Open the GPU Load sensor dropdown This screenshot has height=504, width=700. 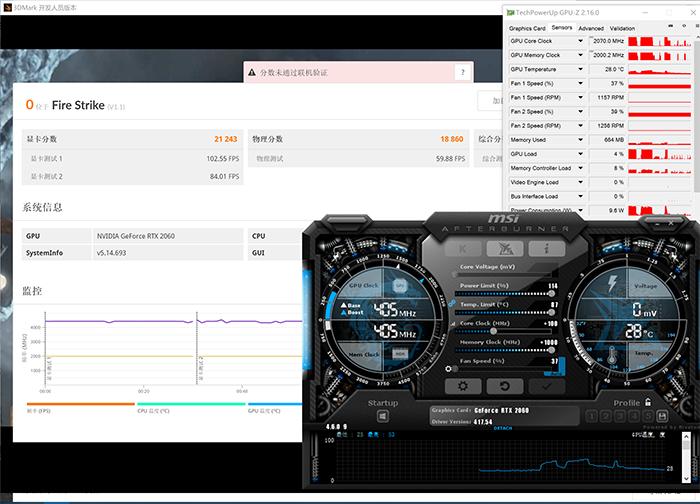click(580, 154)
